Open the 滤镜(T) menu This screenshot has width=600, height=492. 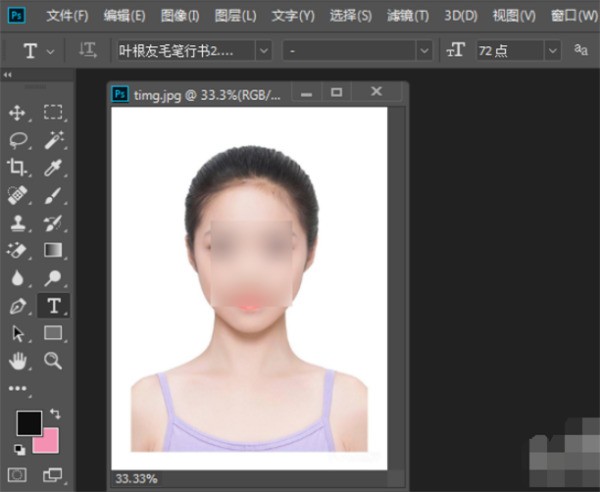pyautogui.click(x=407, y=16)
